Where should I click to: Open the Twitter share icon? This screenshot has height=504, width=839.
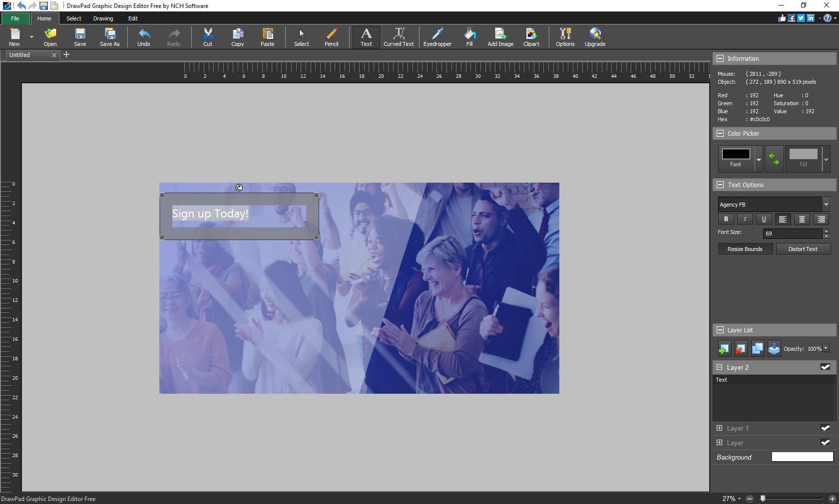click(801, 18)
